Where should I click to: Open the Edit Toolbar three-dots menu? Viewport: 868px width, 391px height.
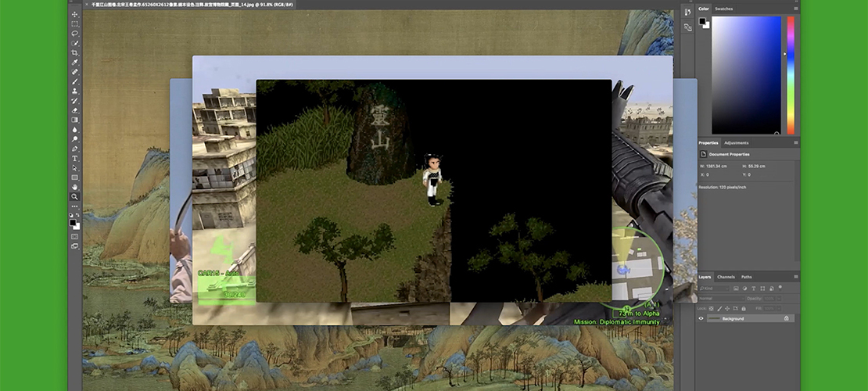coord(75,206)
